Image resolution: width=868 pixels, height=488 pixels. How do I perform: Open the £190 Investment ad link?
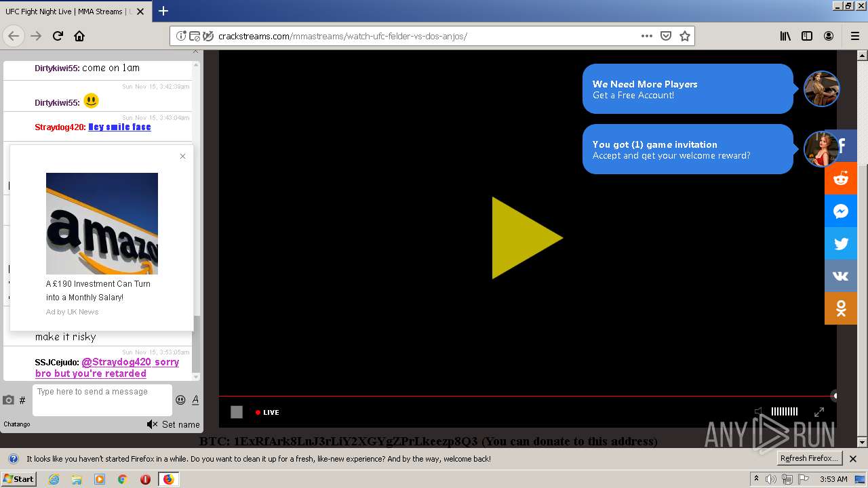coord(98,290)
